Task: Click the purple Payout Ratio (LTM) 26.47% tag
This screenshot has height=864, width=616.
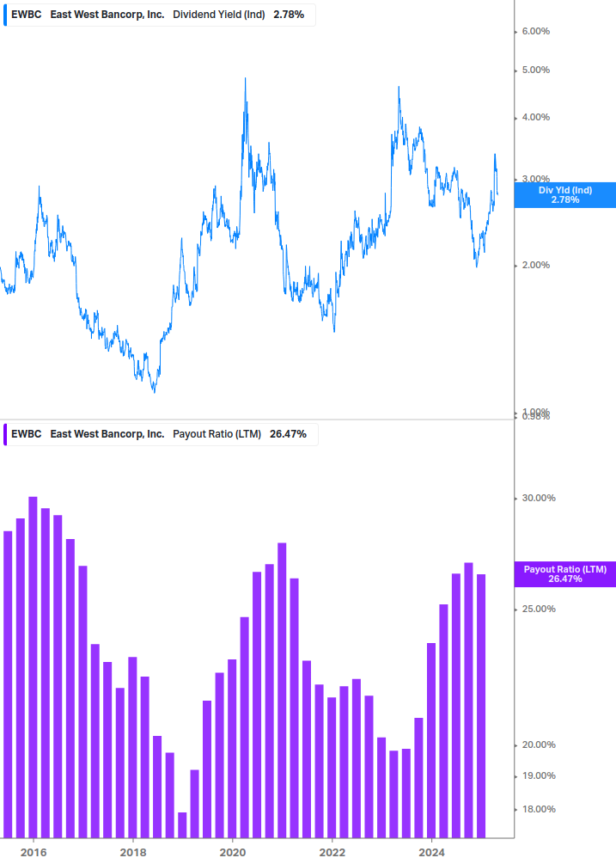Action: coord(564,574)
